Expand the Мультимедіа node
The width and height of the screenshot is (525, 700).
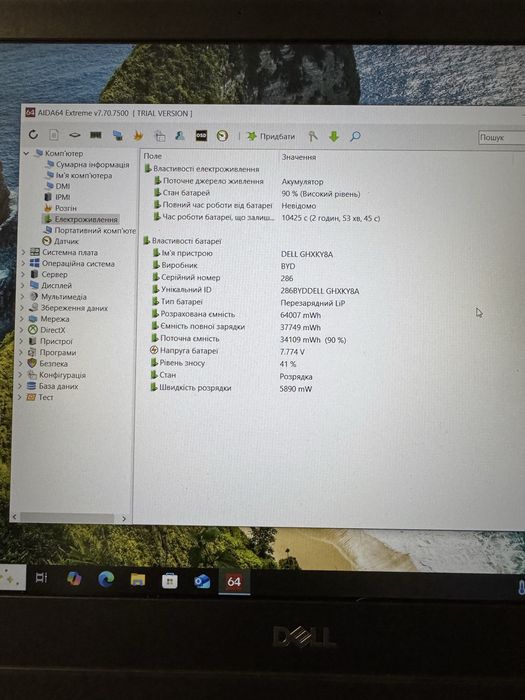pos(22,296)
